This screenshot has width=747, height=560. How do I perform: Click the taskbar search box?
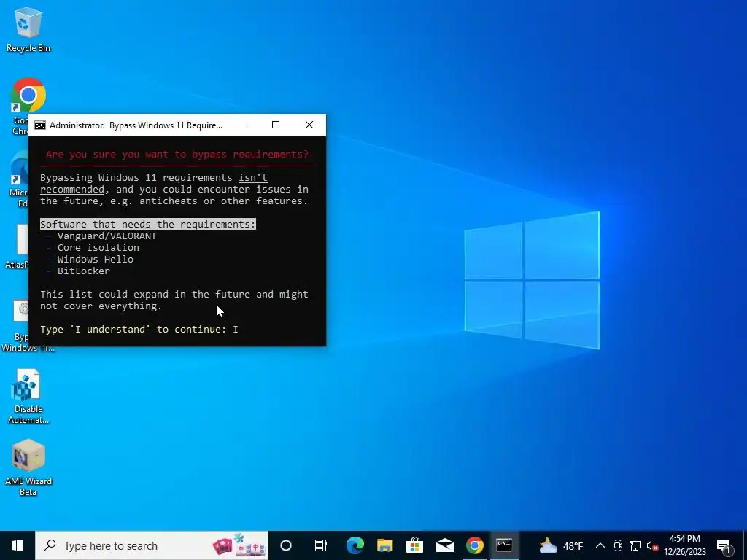152,545
